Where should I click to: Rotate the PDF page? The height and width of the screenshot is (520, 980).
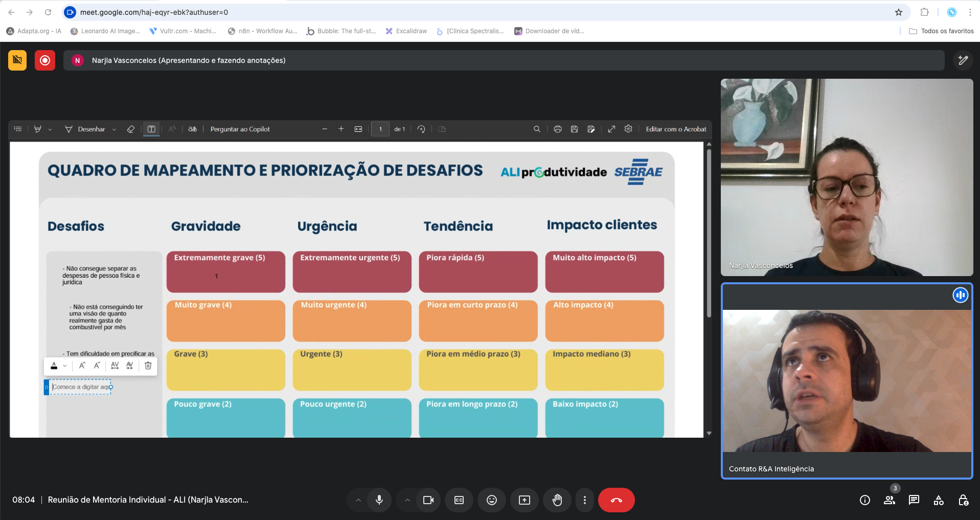(421, 129)
